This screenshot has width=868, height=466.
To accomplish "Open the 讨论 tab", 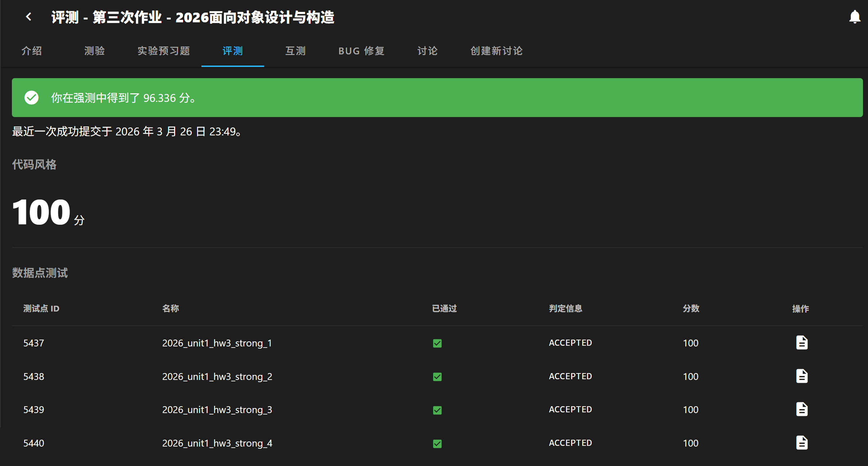I will pyautogui.click(x=427, y=51).
